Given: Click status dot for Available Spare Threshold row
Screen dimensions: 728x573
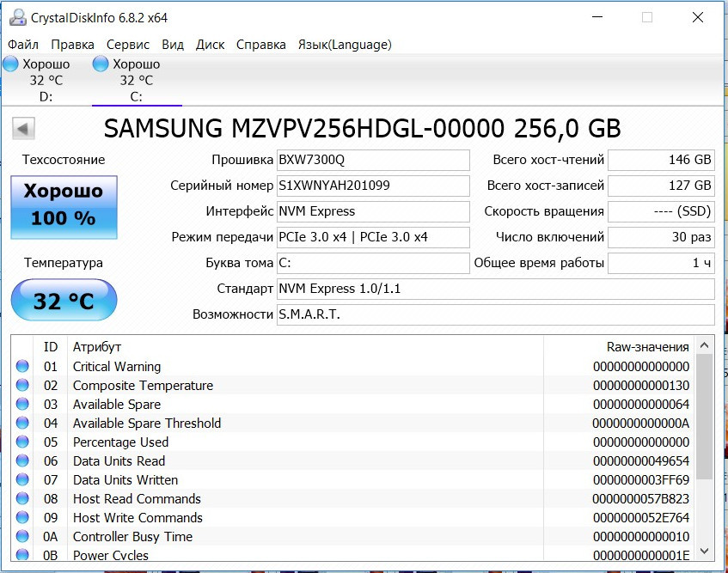Looking at the screenshot, I should (x=22, y=423).
